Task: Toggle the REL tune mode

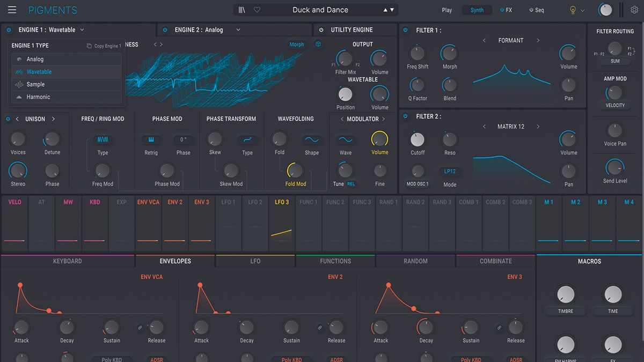Action: tap(351, 184)
